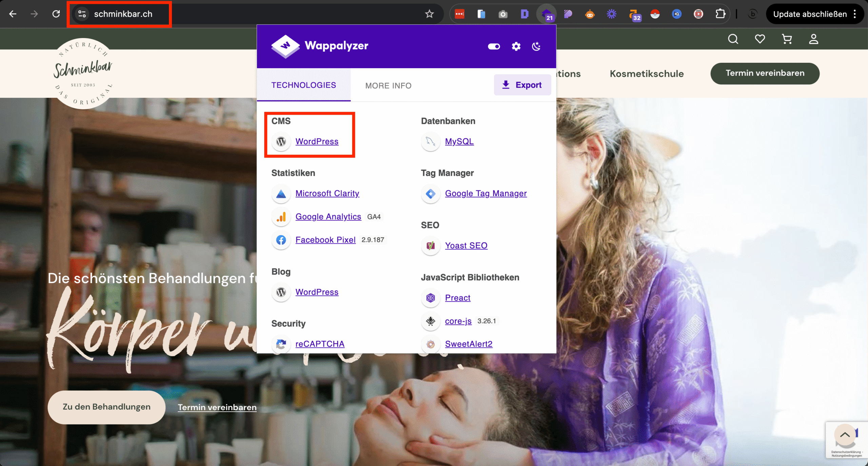Click the 3.26.1 version label
The width and height of the screenshot is (868, 466).
[487, 321]
